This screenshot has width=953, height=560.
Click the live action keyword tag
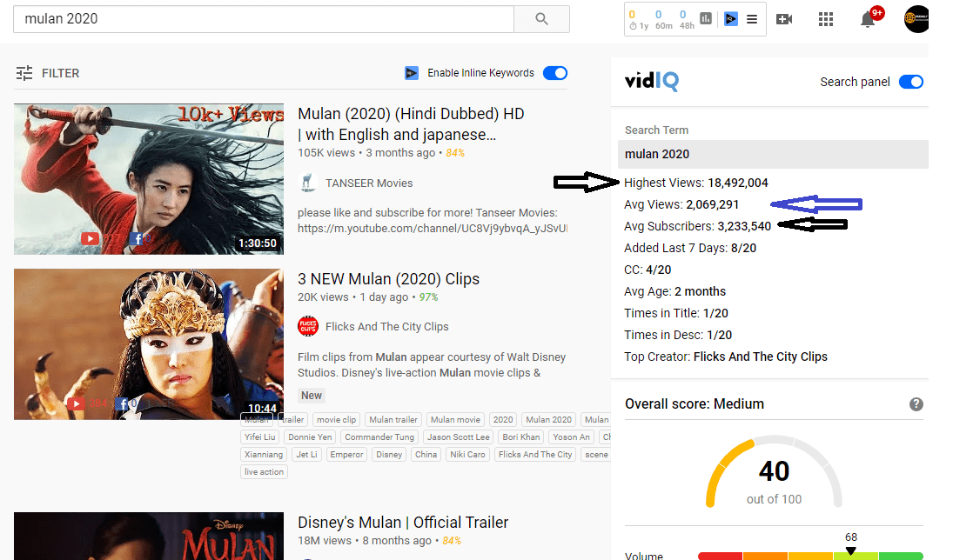tap(264, 472)
